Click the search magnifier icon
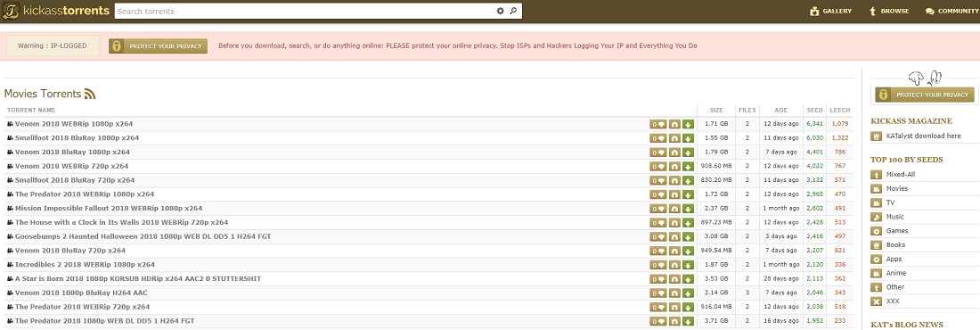 (513, 12)
